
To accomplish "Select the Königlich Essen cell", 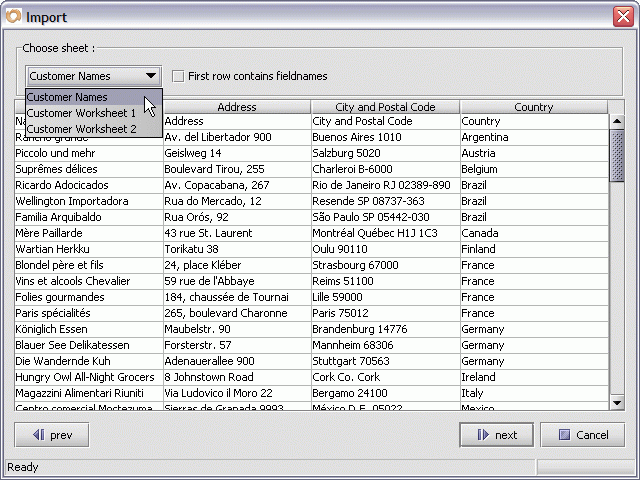I will (x=88, y=329).
